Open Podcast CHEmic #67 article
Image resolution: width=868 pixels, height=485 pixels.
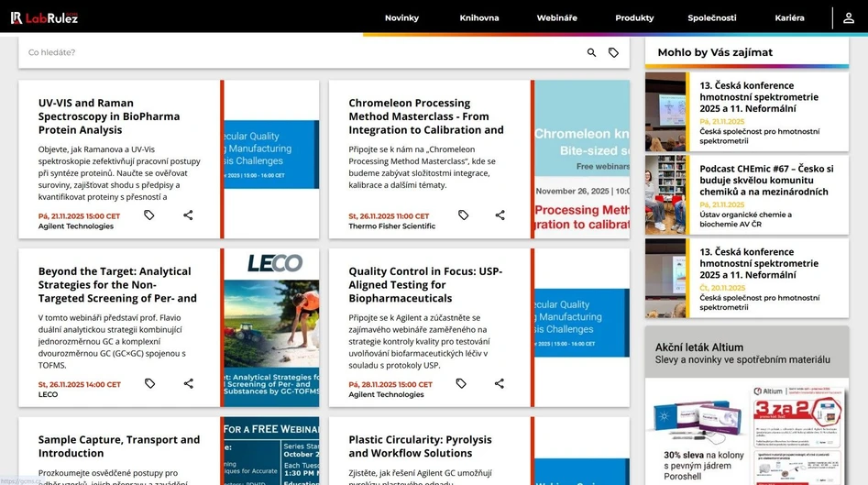point(766,181)
